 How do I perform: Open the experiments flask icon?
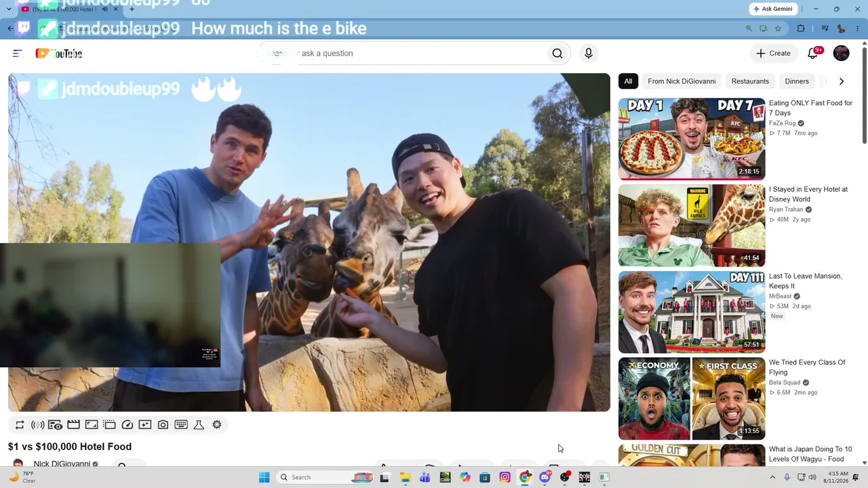(x=199, y=425)
